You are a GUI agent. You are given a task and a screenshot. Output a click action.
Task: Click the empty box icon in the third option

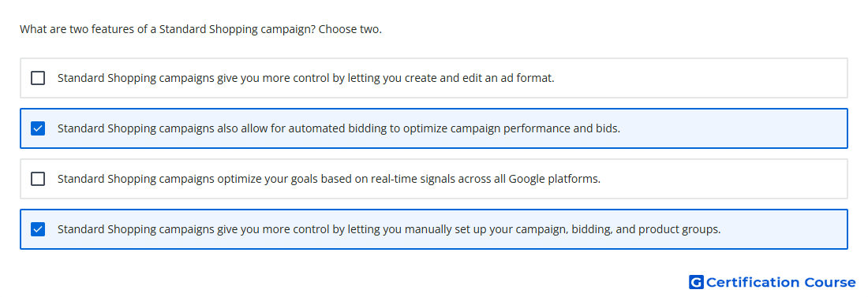pyautogui.click(x=38, y=179)
